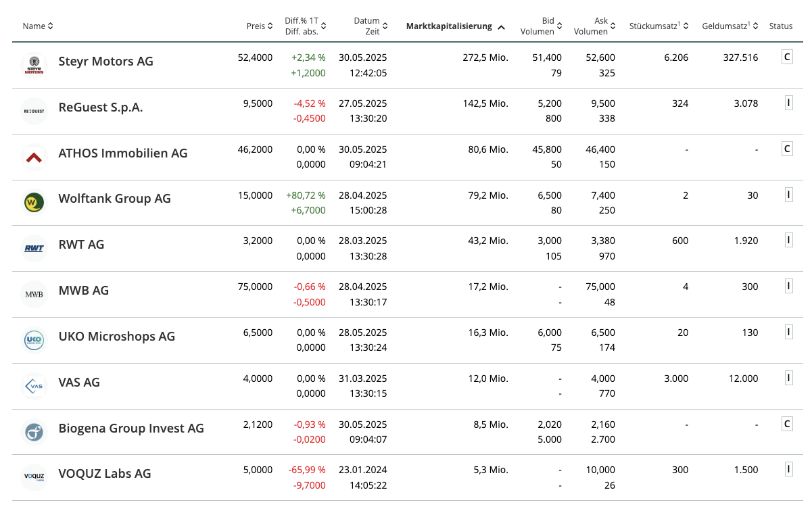Open RWT AG details

coord(82,245)
